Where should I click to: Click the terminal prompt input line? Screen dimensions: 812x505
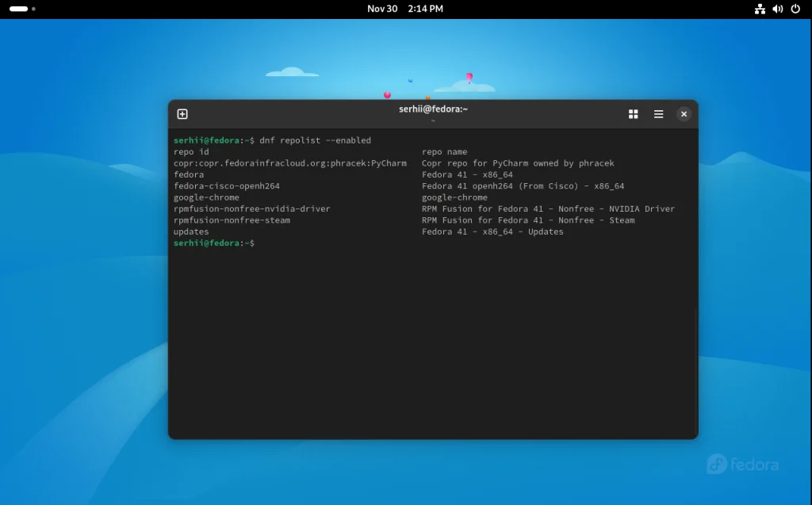tap(262, 243)
